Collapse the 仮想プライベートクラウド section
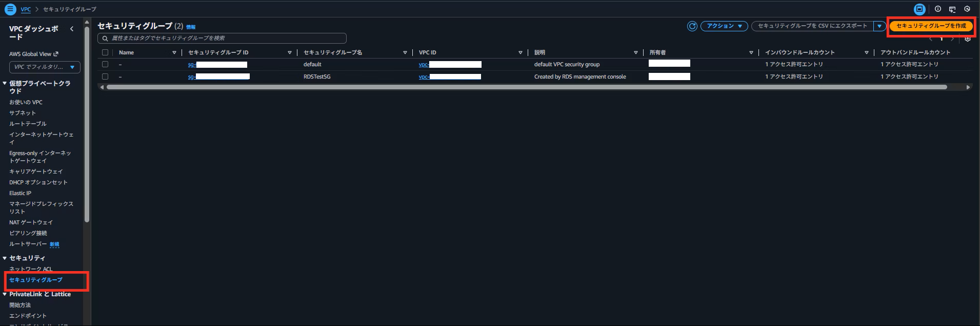 [x=5, y=83]
